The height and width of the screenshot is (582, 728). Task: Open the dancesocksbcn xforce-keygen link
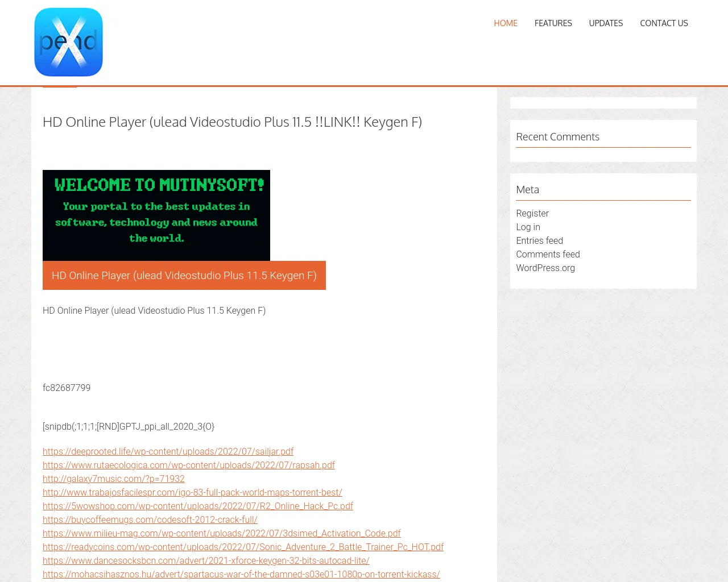pos(206,560)
